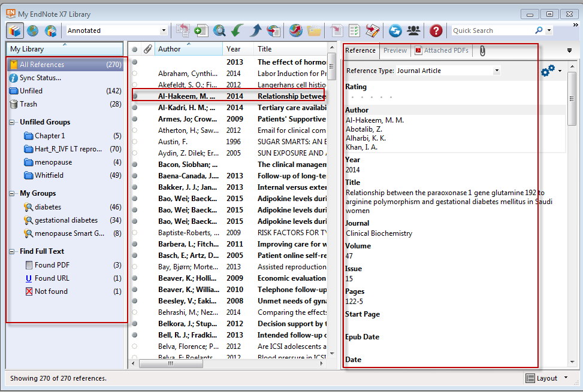Image resolution: width=583 pixels, height=392 pixels.
Task: Click the reference list horizontal scrollbar thumb
Action: (171, 363)
